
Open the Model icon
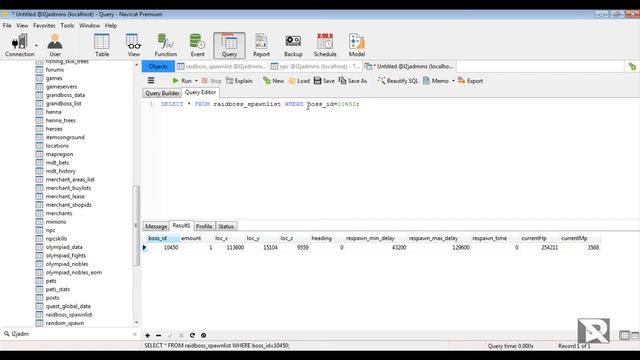pos(357,45)
